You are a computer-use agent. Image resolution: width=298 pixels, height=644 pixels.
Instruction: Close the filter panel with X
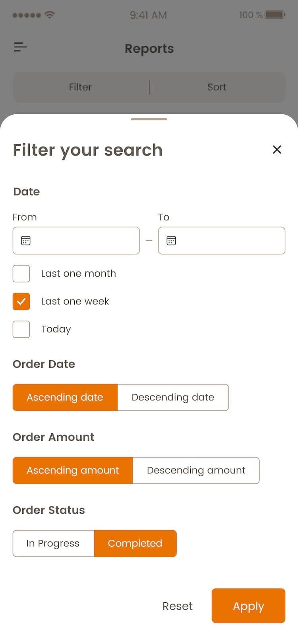(x=277, y=150)
